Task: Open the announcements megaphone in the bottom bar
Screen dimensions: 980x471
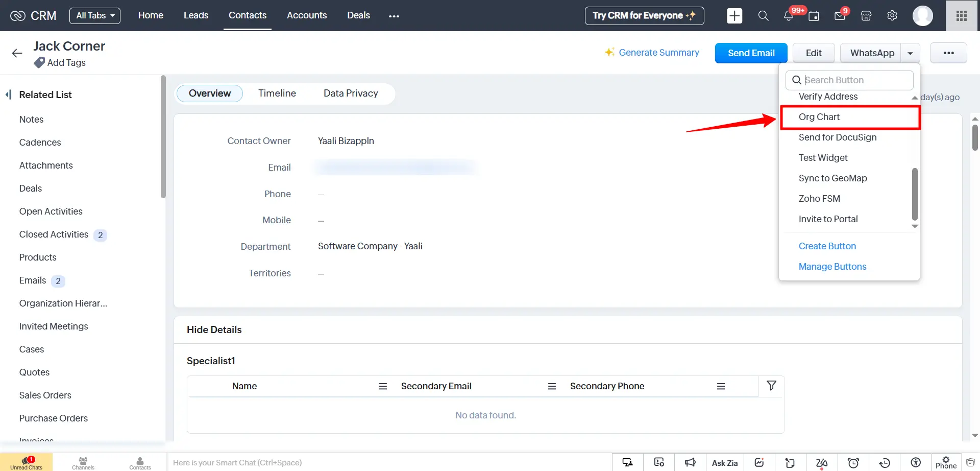Action: click(690, 462)
